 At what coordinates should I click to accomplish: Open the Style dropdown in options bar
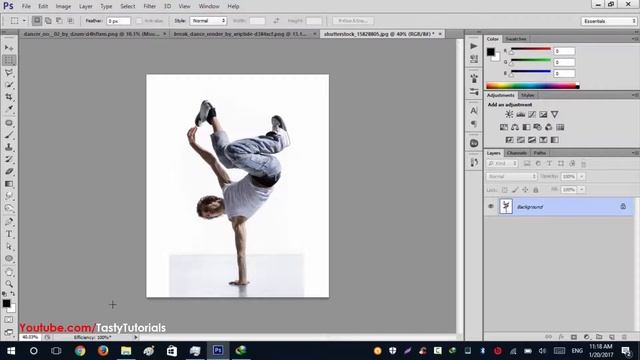(208, 20)
